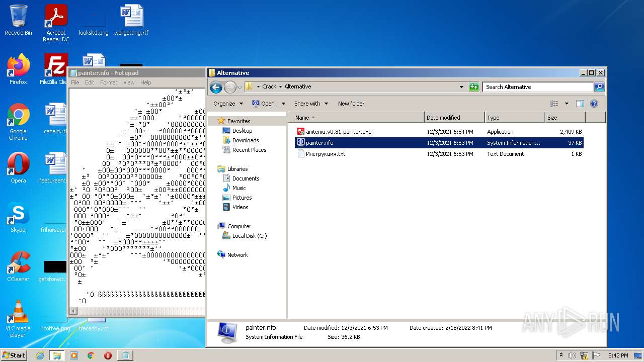Open VLC media player shortcut

(18, 319)
